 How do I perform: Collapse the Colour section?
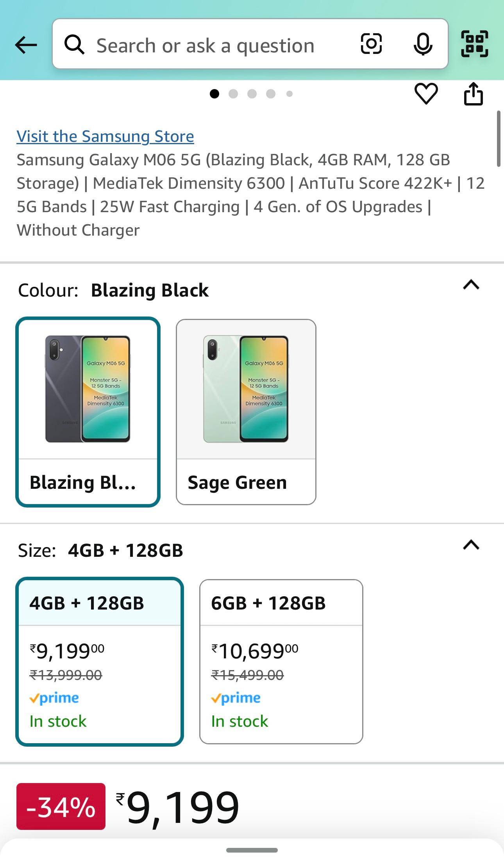471,285
